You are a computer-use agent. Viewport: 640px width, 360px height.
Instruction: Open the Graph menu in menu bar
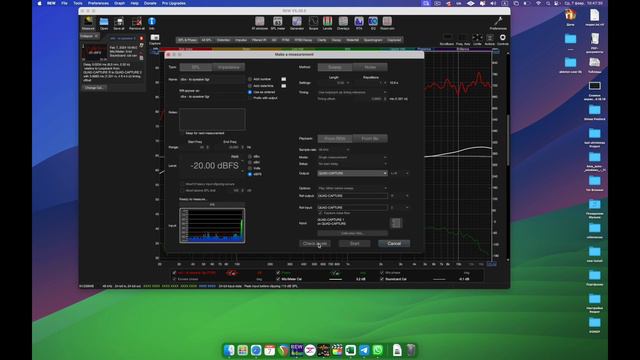click(x=120, y=3)
